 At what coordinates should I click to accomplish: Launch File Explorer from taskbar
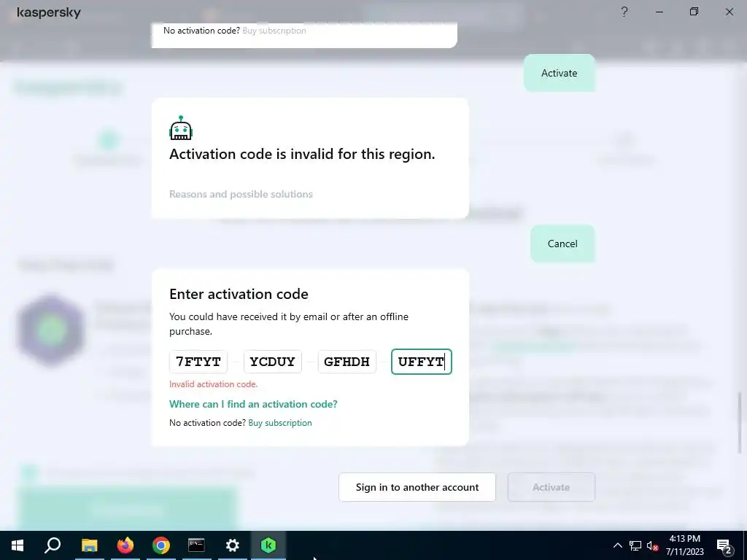[x=89, y=545]
